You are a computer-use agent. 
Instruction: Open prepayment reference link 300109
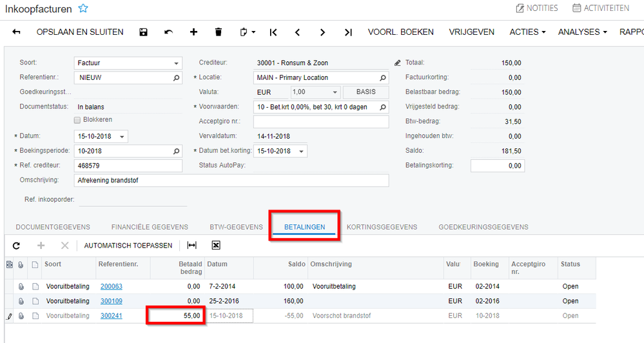pos(112,301)
